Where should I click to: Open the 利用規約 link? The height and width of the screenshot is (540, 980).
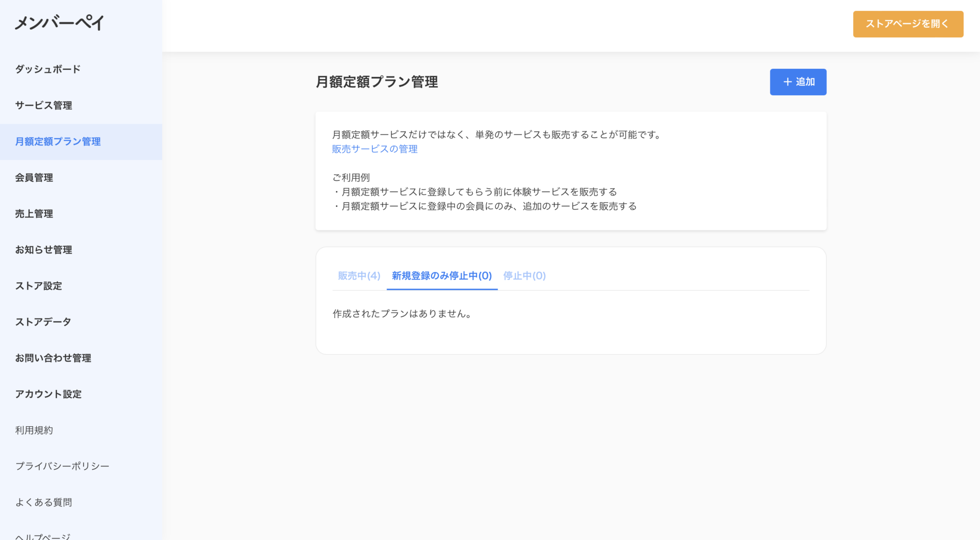[x=34, y=430]
